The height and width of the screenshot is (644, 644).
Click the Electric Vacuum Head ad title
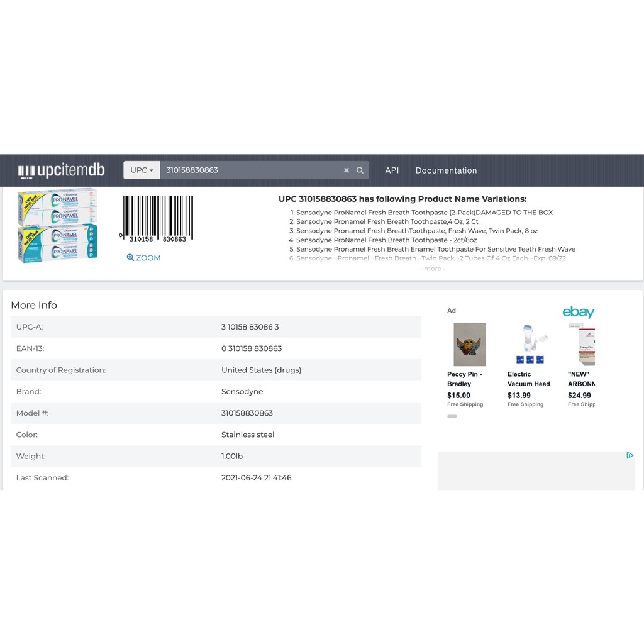coord(528,379)
